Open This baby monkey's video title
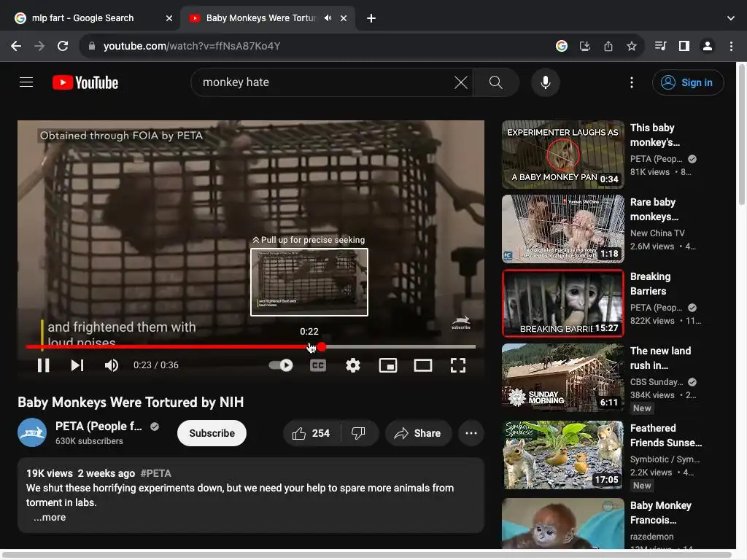The image size is (747, 560). point(654,135)
